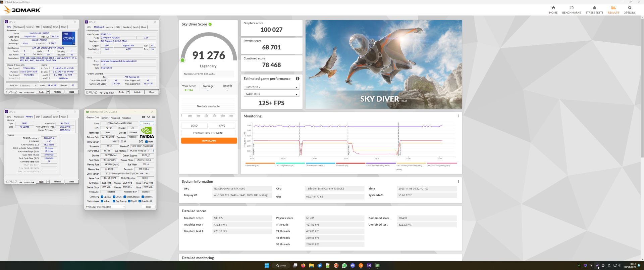Open the Results section icon
This screenshot has width=644, height=270.
coord(613,8)
